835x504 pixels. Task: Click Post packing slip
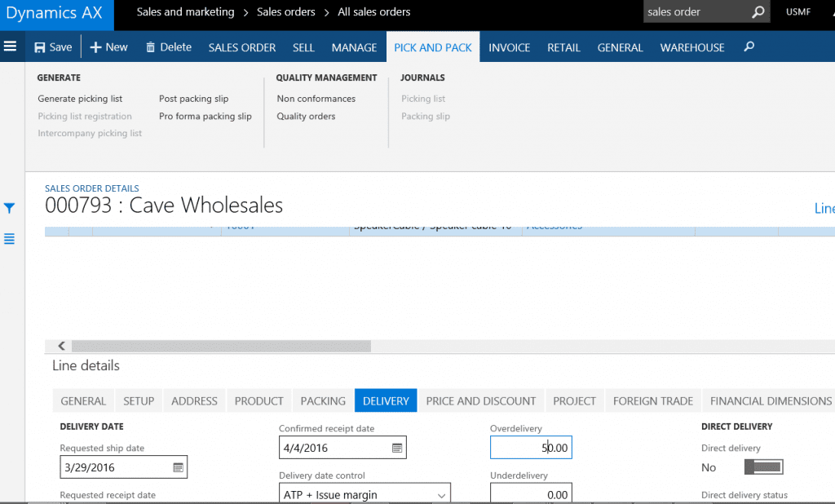(x=193, y=99)
